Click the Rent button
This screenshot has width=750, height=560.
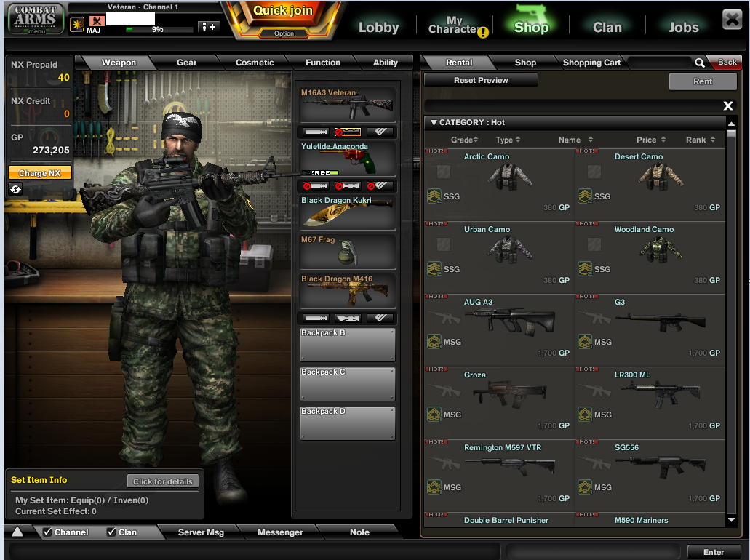[702, 81]
